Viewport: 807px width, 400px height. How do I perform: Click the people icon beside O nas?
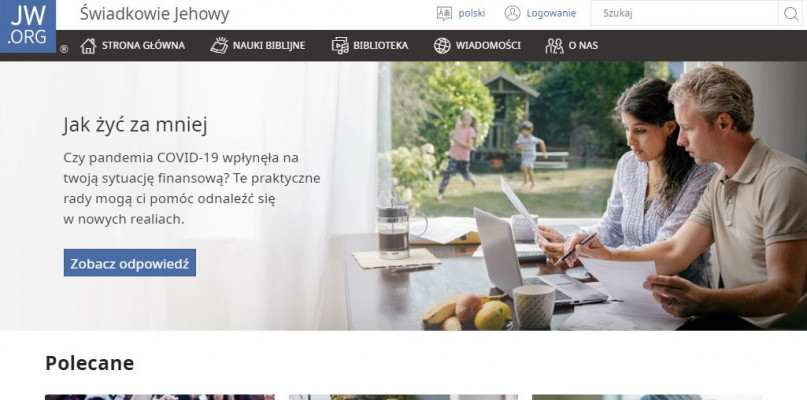click(554, 46)
